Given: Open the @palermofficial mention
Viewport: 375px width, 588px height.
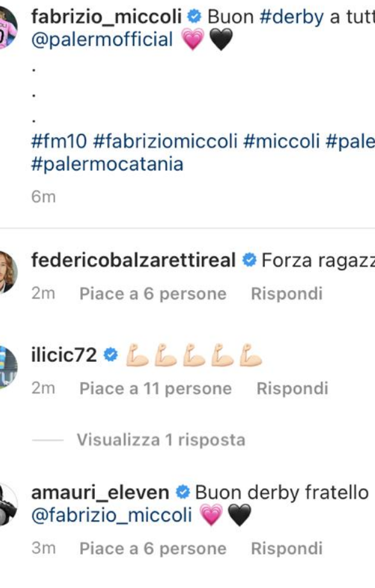Looking at the screenshot, I should tap(102, 40).
